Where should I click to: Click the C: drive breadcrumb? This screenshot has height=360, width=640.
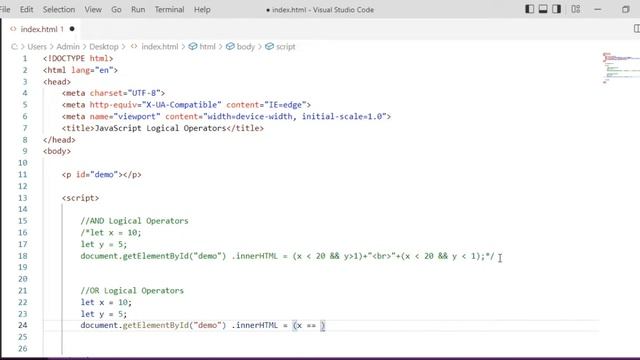pyautogui.click(x=14, y=47)
